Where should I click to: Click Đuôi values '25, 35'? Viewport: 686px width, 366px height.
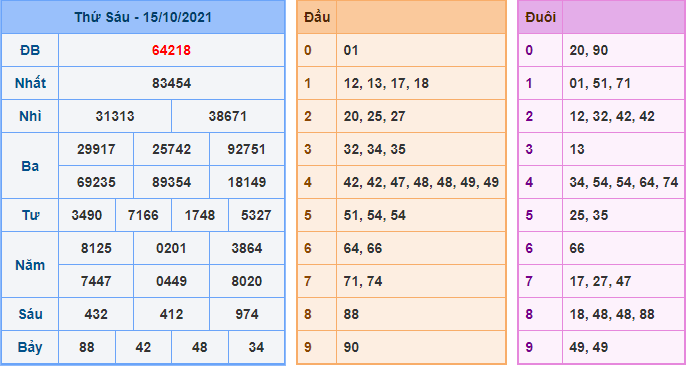point(589,215)
